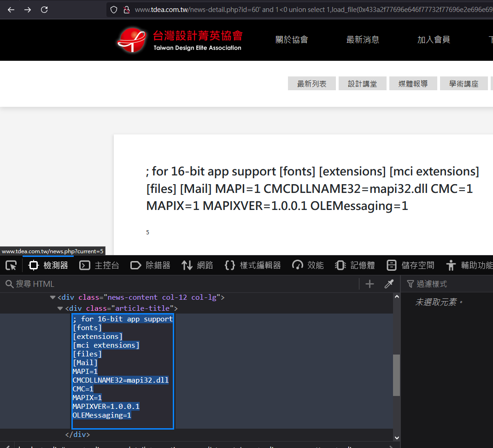Click the 'OLEMessaging=1' text line
Viewport: 493px width, 448px height.
(x=101, y=415)
